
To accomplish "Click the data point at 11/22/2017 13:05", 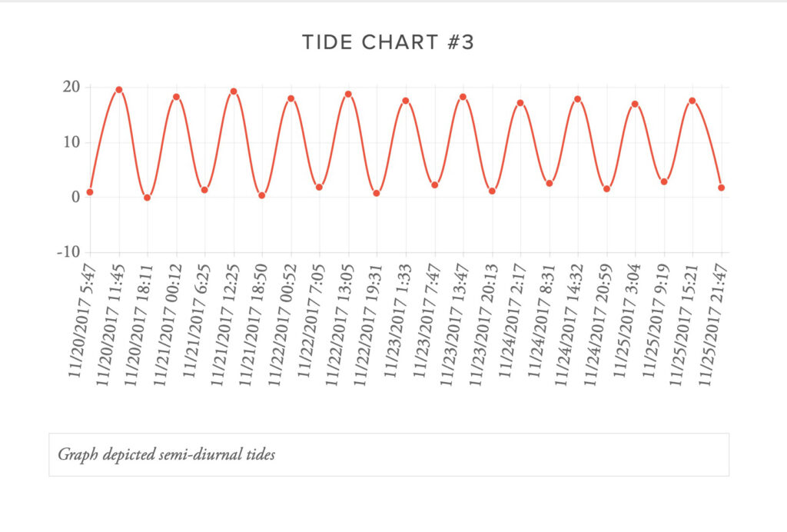I will (x=348, y=94).
